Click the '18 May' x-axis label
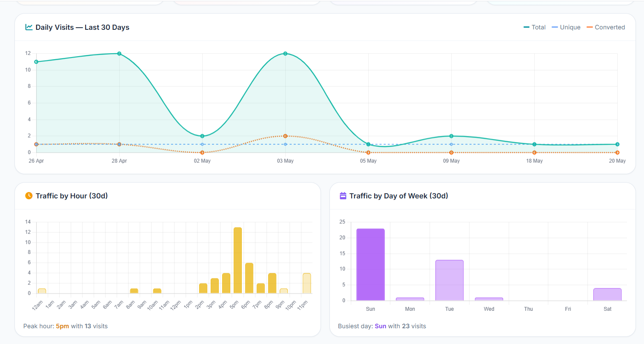This screenshot has height=344, width=644. point(534,161)
